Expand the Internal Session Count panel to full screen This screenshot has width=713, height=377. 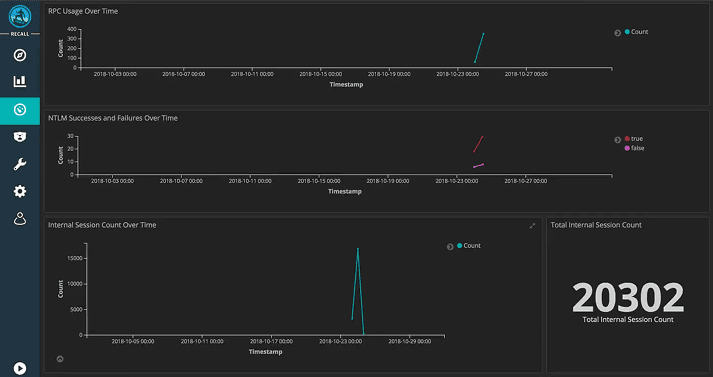(532, 226)
